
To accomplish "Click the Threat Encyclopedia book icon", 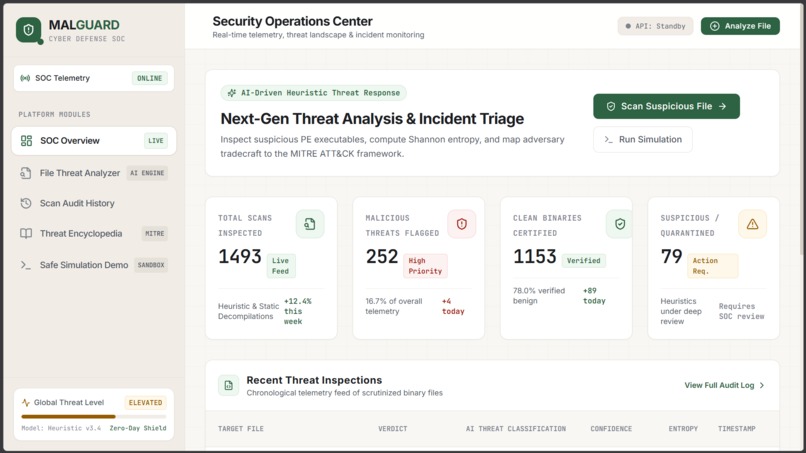I will [26, 233].
